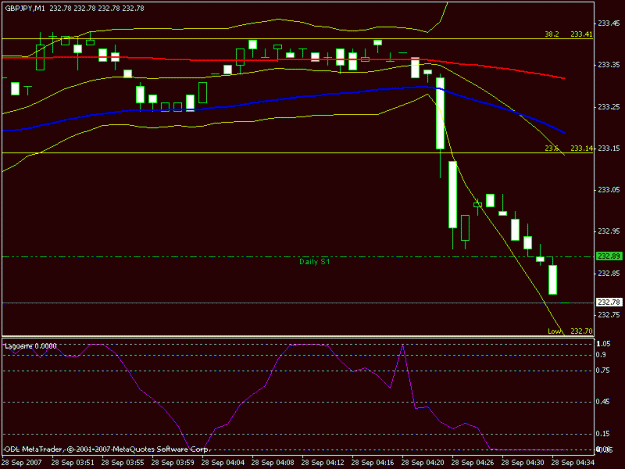This screenshot has width=625, height=469.
Task: Click the 28 Sep 04:16 time label
Action: 373,462
